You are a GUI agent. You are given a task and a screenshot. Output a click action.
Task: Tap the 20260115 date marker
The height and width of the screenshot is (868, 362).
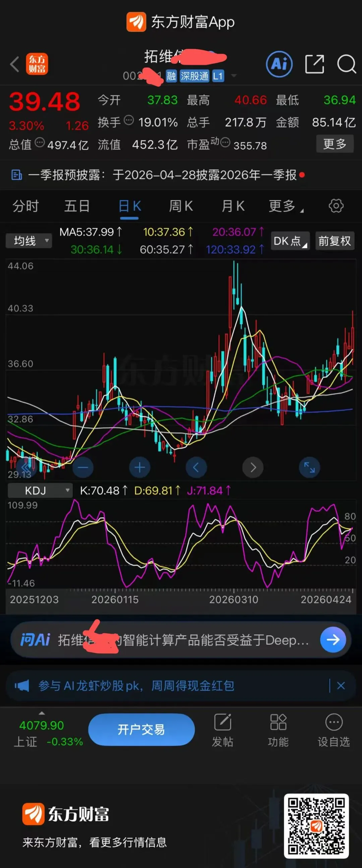point(115,599)
